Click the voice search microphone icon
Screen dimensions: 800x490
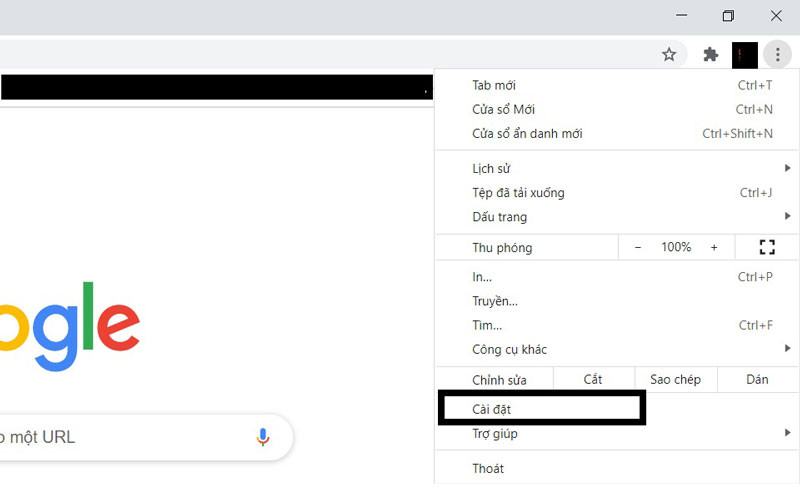point(263,437)
